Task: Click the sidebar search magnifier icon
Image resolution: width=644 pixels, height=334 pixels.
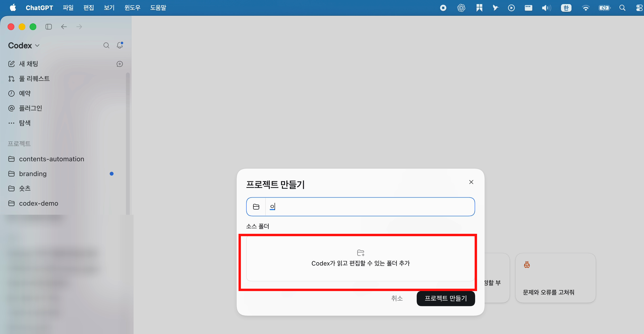Action: (x=106, y=46)
